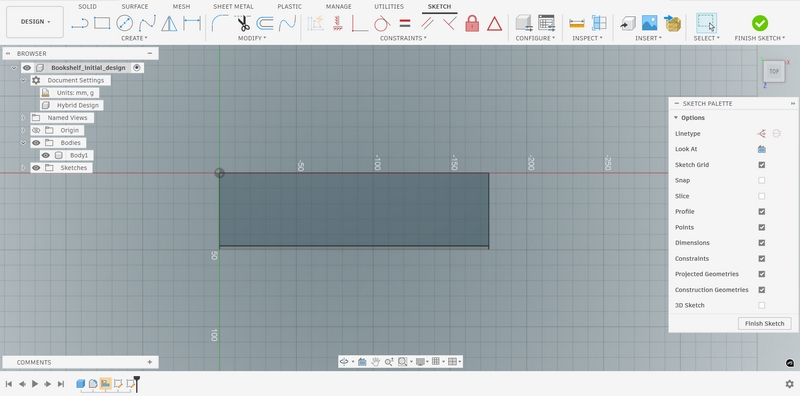Apply the Perpendicular constraint
Viewport: 800px width, 396px height.
click(449, 23)
